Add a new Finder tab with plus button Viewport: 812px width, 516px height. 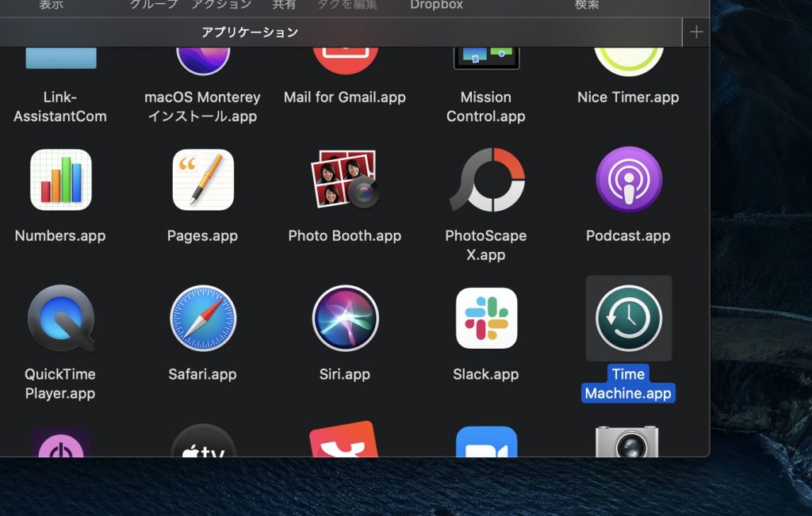[696, 32]
